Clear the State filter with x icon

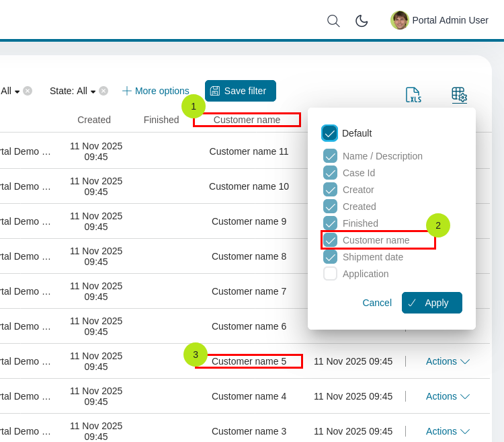pyautogui.click(x=103, y=91)
